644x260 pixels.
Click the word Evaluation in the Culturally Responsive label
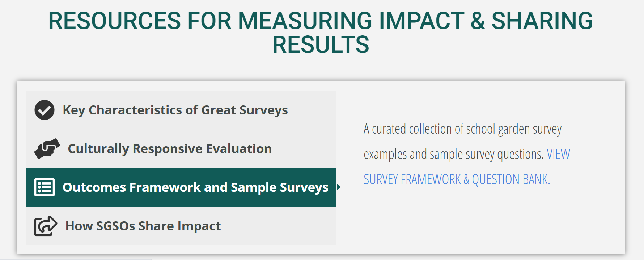point(239,149)
